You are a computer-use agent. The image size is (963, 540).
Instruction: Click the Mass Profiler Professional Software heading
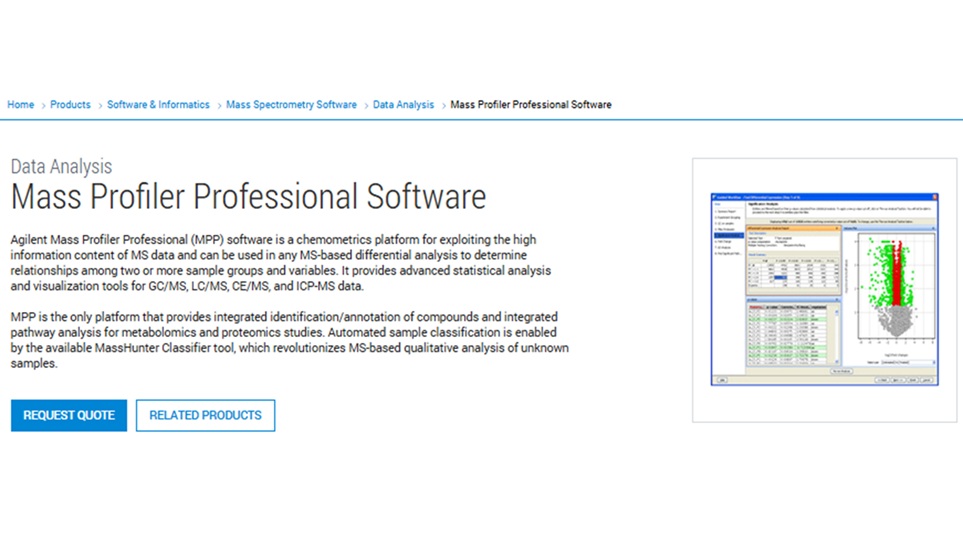pos(248,197)
